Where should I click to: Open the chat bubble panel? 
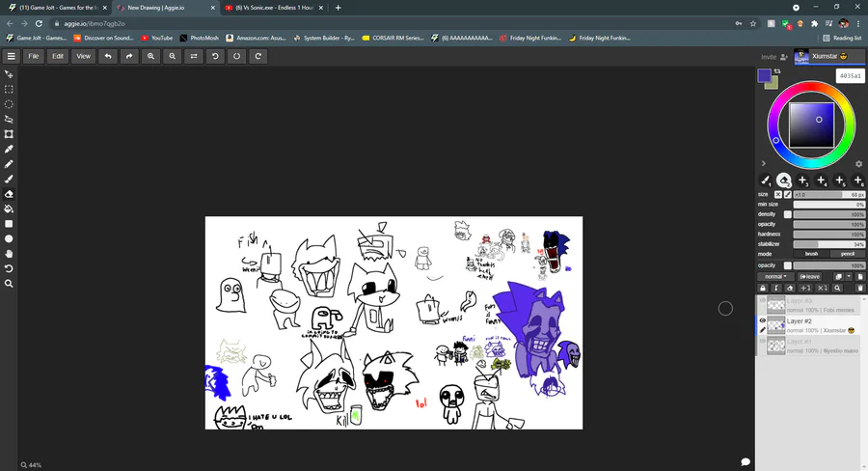(x=746, y=462)
